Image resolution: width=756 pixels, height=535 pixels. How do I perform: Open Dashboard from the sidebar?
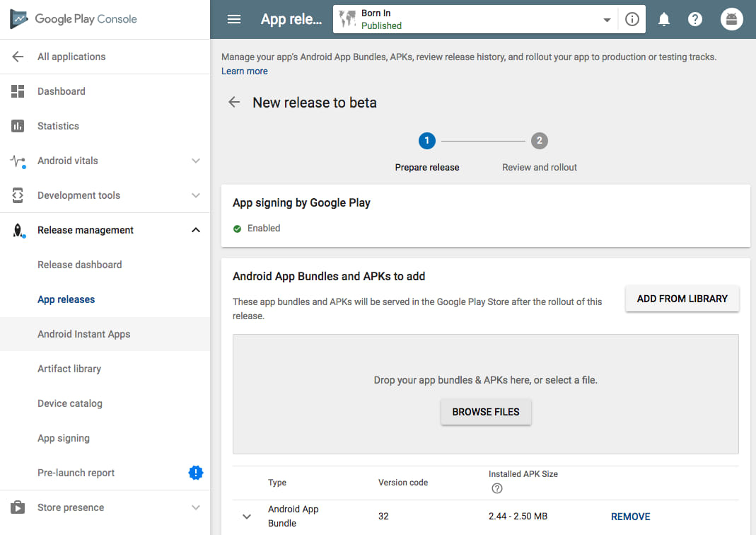pyautogui.click(x=62, y=91)
